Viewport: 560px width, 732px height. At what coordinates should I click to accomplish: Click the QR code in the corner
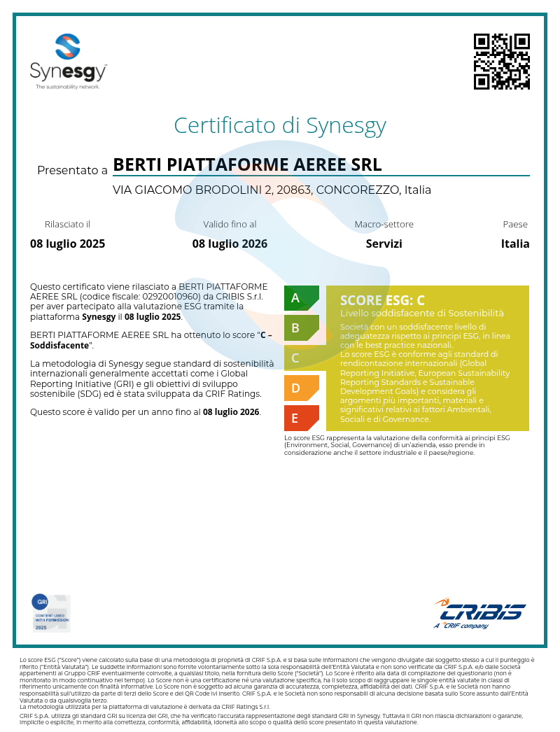tap(501, 62)
